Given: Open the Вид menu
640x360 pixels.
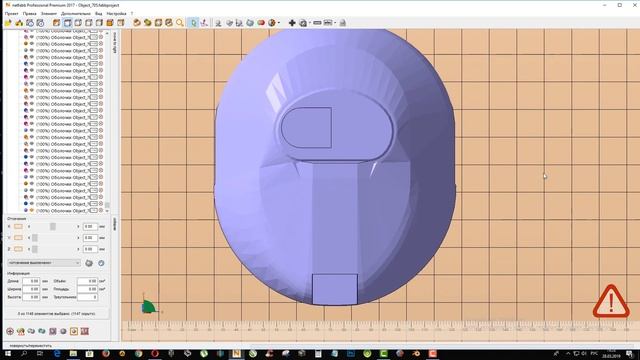Looking at the screenshot, I should click(x=98, y=13).
